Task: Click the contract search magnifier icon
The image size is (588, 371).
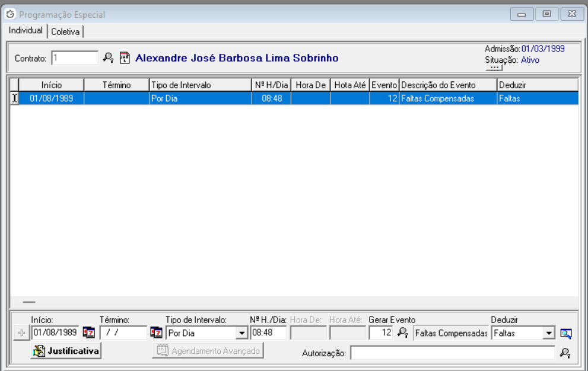Action: (x=108, y=57)
